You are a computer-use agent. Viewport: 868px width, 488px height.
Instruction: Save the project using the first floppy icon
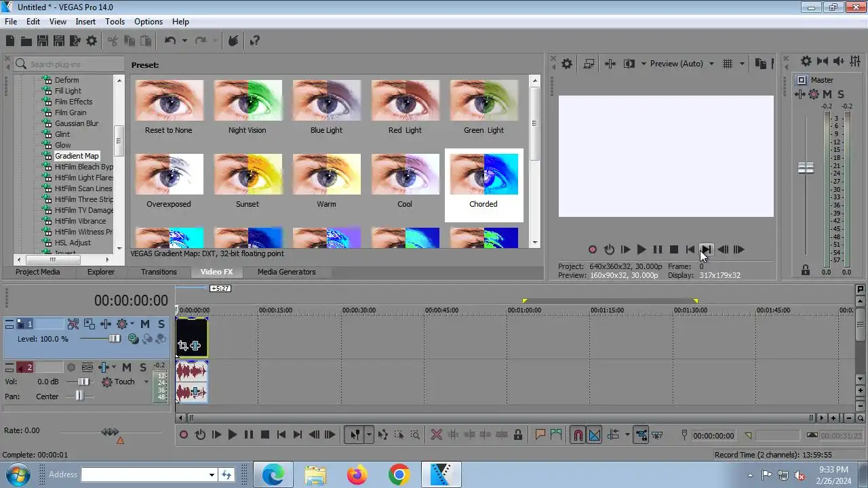pyautogui.click(x=43, y=41)
